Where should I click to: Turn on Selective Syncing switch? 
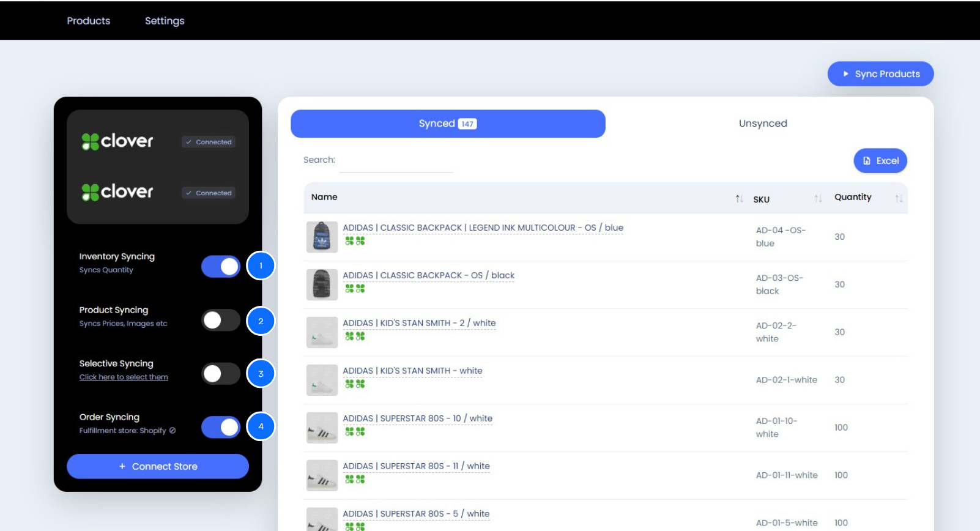221,374
